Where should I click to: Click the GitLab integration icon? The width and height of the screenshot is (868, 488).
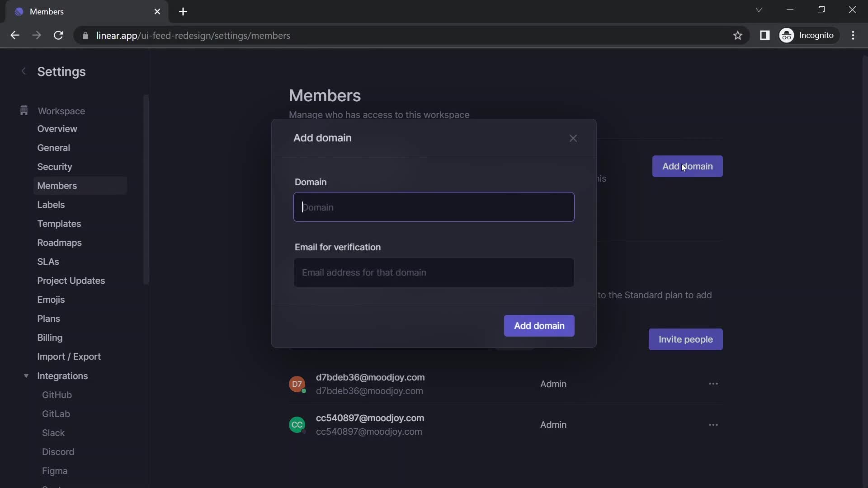pos(56,413)
